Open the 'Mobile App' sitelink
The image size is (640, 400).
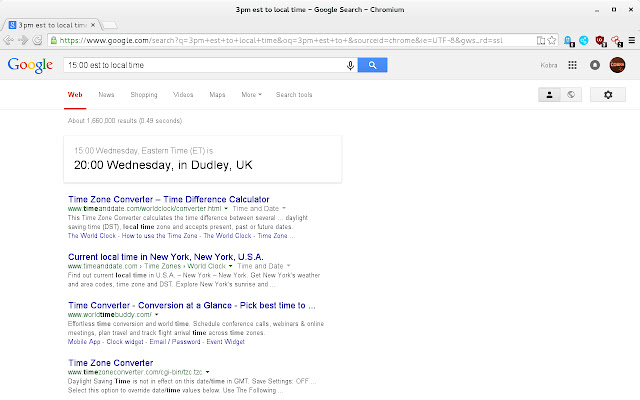click(84, 342)
